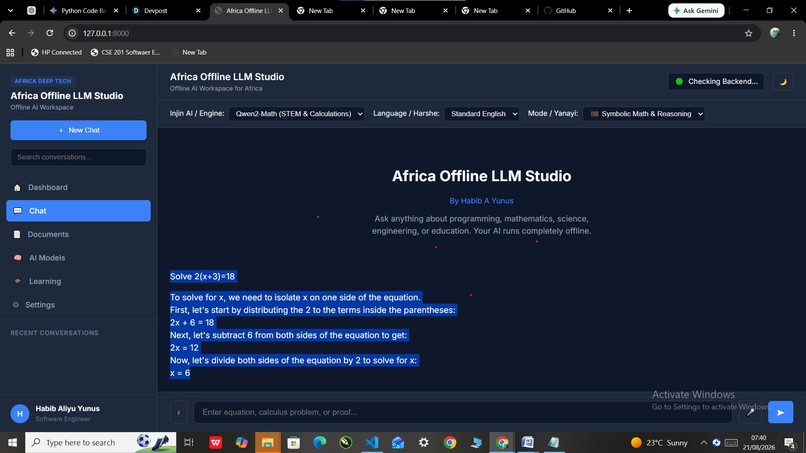Click the taskbar Type here to search box

(101, 442)
